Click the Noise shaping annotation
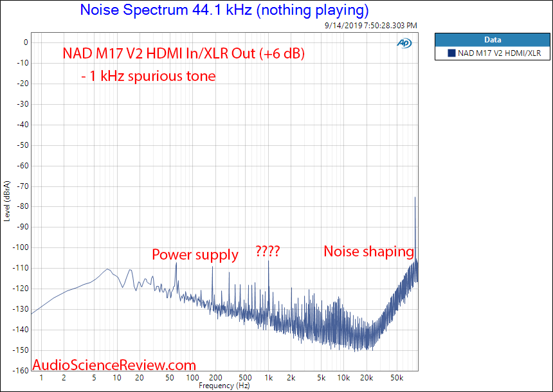Screen dimensions: 553x392 tap(368, 252)
